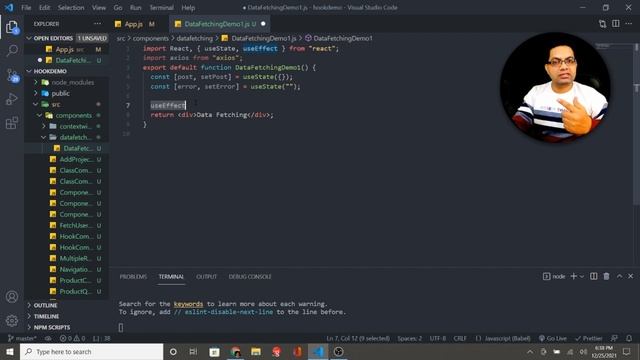Create a new terminal with plus icon
Image resolution: width=640 pixels, height=360 pixels.
click(x=573, y=276)
